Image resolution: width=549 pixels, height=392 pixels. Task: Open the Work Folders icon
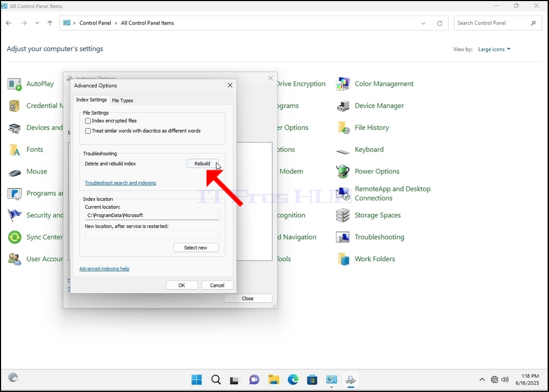tap(343, 259)
